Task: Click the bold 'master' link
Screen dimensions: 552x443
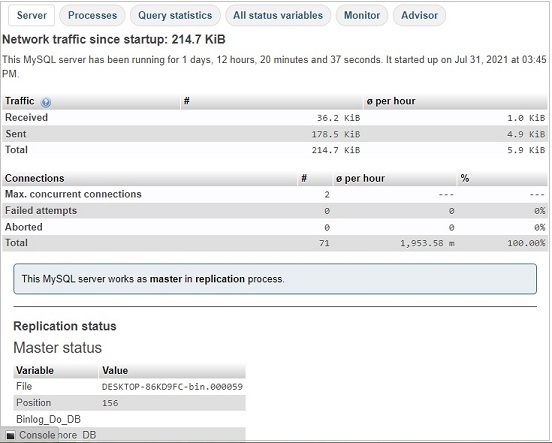Action: (166, 279)
